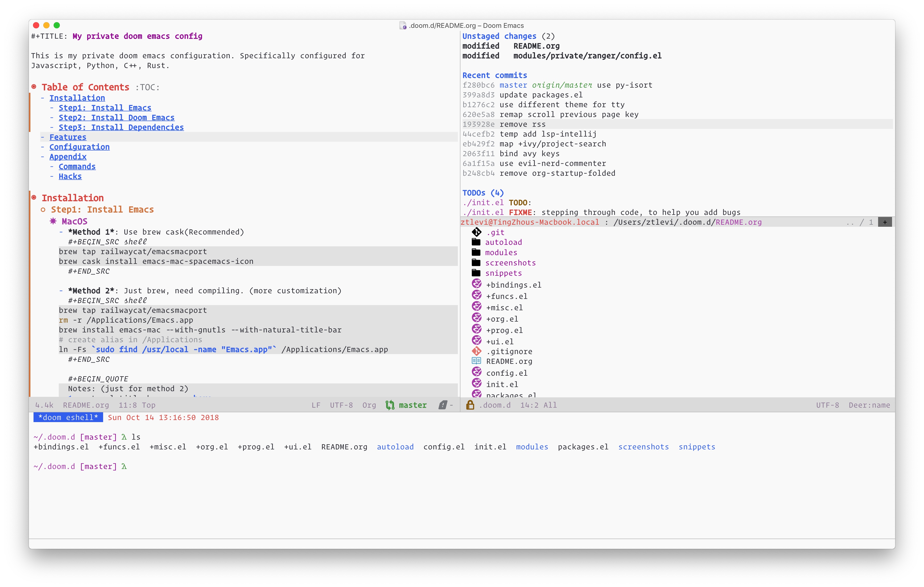
Task: Switch to the *doom eshell* tab
Action: (x=68, y=417)
